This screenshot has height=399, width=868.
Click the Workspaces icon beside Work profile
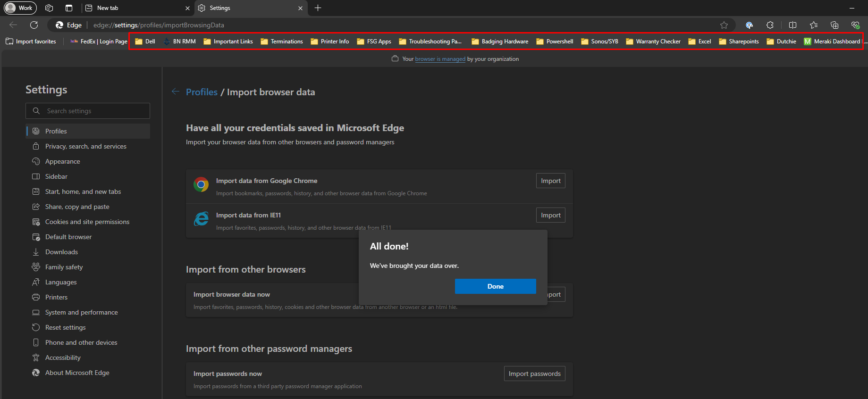49,8
